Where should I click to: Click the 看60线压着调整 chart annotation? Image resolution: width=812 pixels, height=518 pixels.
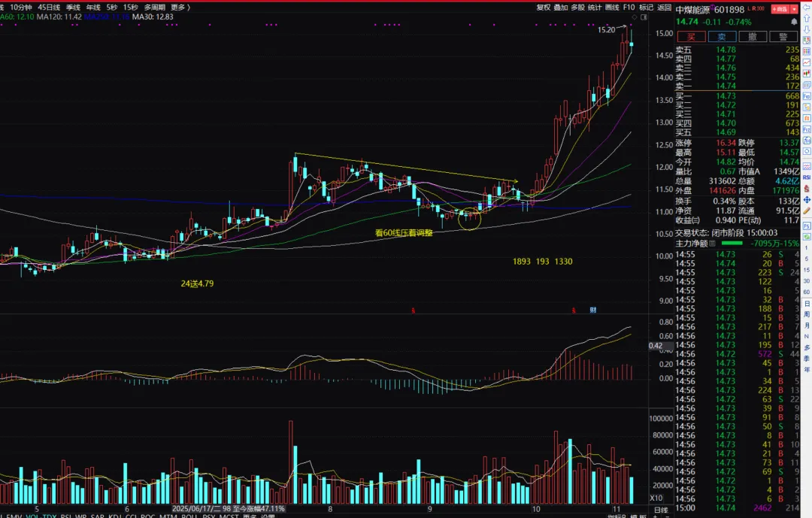404,233
